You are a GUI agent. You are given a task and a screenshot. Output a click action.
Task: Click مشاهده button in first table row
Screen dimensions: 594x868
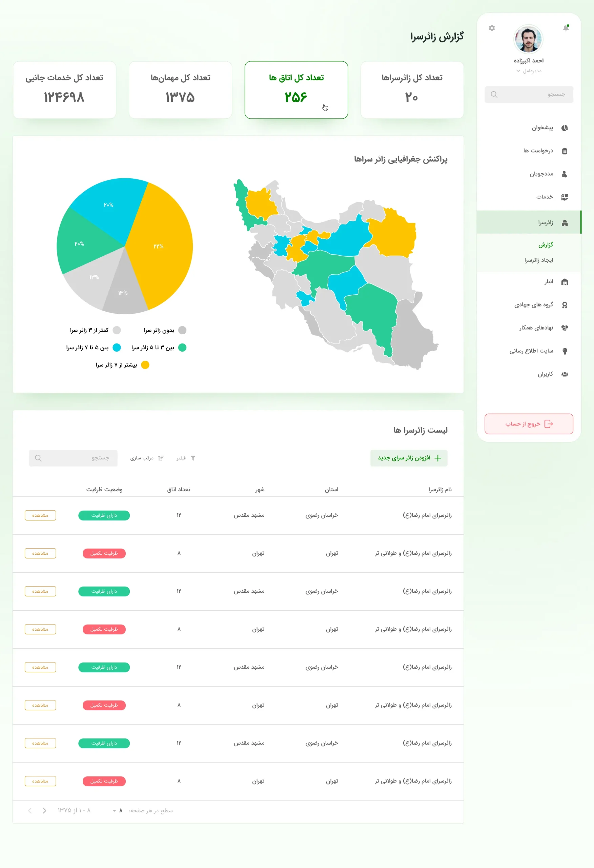(x=40, y=515)
